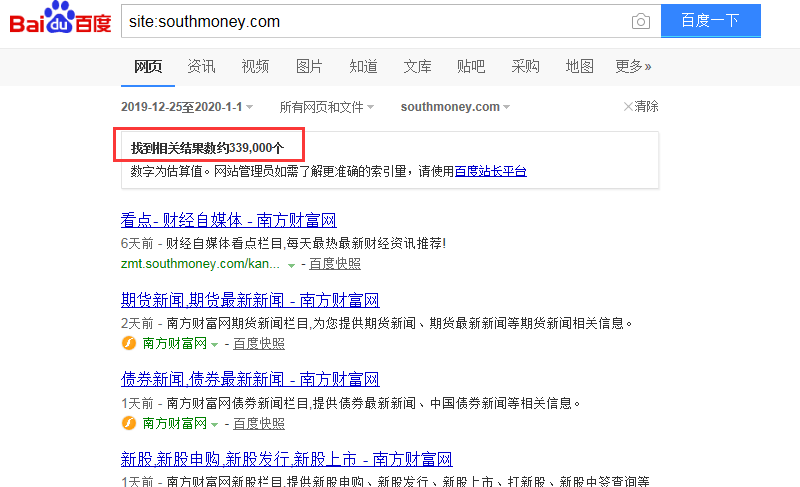Open result 新股,新股申购,新股发行,新股上市 - 南方财富网
Image resolution: width=800 pixels, height=487 pixels.
pyautogui.click(x=286, y=459)
